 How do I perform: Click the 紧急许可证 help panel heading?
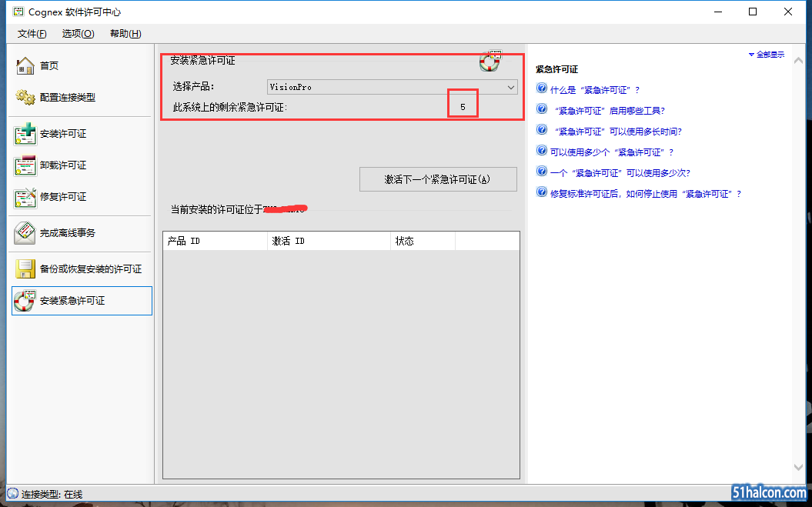[556, 69]
